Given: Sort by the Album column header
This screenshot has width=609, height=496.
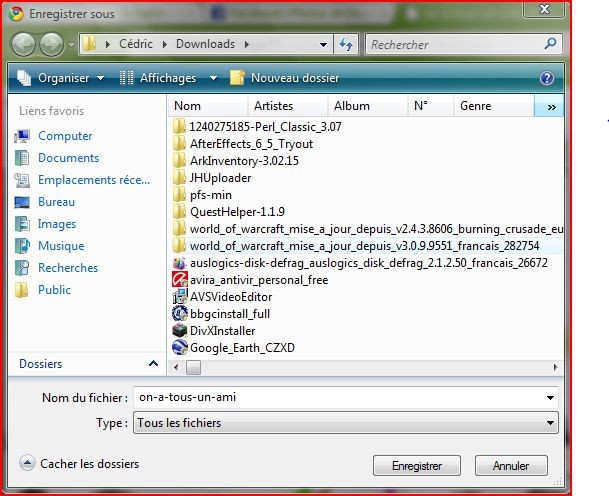Looking at the screenshot, I should point(368,106).
